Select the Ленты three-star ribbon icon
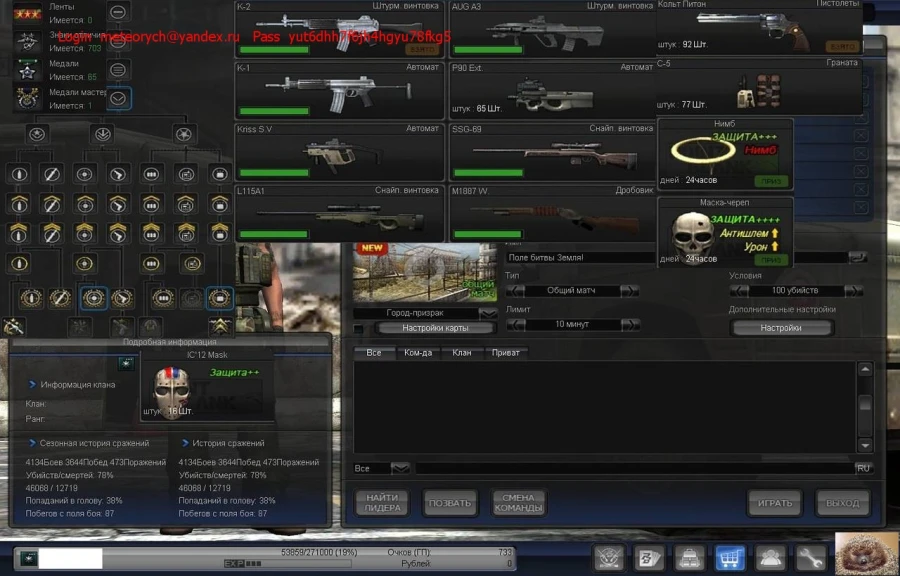Image resolution: width=900 pixels, height=576 pixels. pos(28,13)
